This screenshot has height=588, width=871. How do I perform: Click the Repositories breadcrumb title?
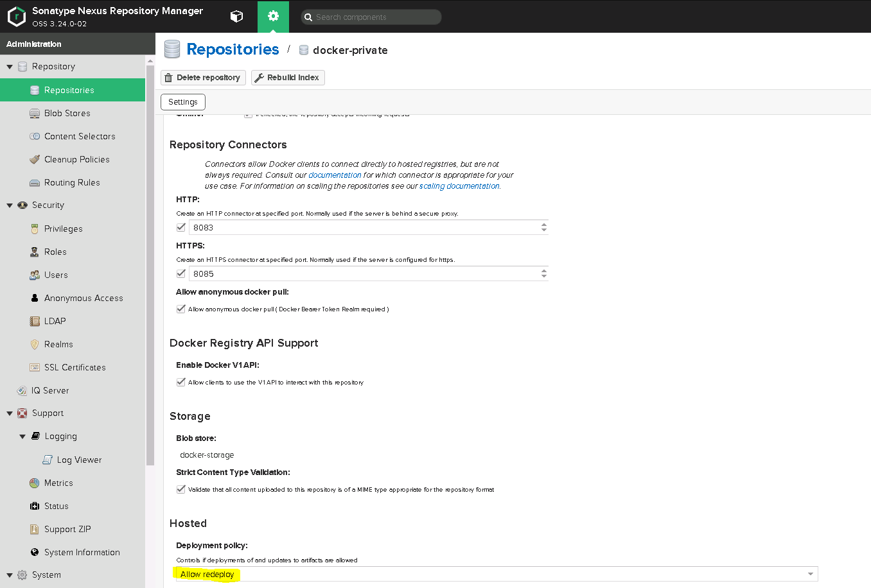coord(233,49)
